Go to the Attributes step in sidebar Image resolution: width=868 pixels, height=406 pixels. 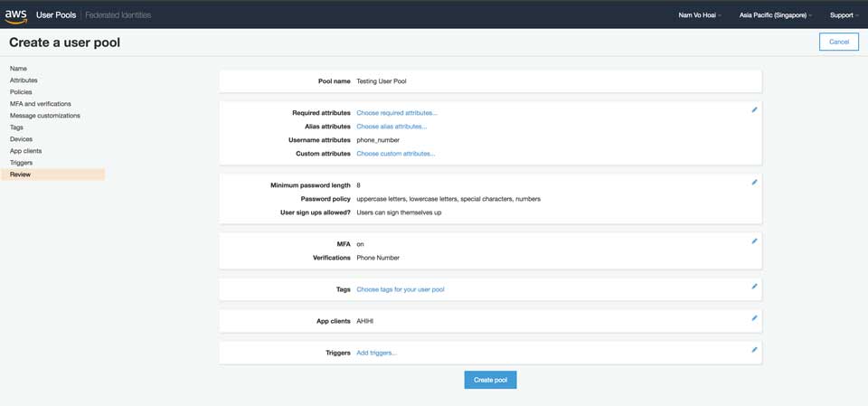[24, 80]
